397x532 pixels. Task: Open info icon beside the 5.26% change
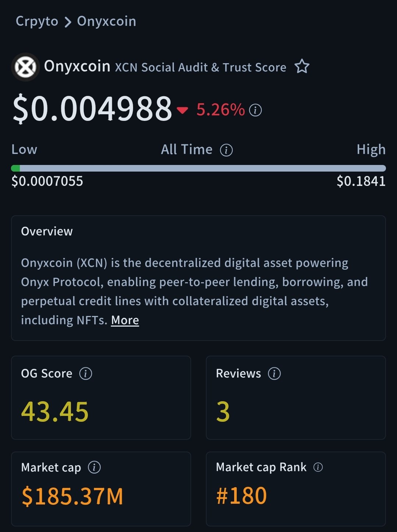tap(255, 110)
